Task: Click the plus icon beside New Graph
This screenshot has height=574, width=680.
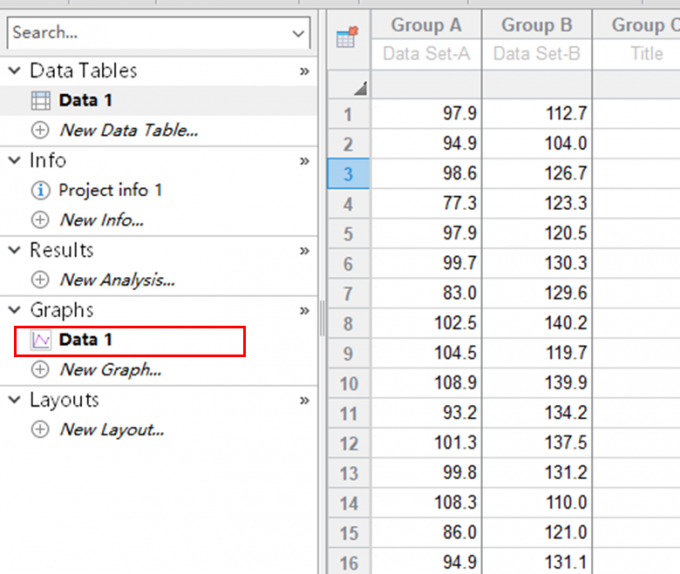Action: click(x=40, y=370)
